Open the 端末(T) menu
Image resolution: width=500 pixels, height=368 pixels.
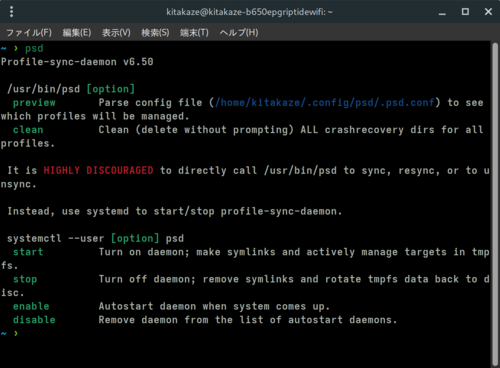point(194,33)
